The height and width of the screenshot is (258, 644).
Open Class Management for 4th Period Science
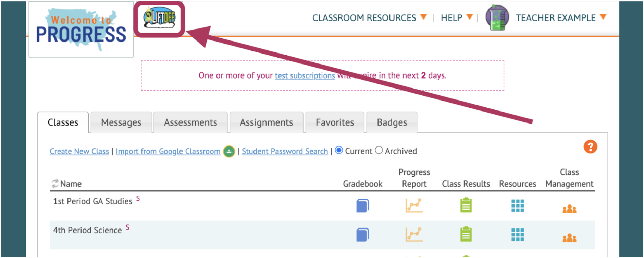coord(569,237)
